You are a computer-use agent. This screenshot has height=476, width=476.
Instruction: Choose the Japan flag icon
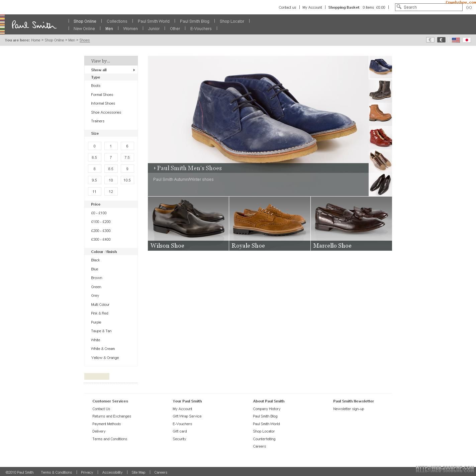point(467,40)
